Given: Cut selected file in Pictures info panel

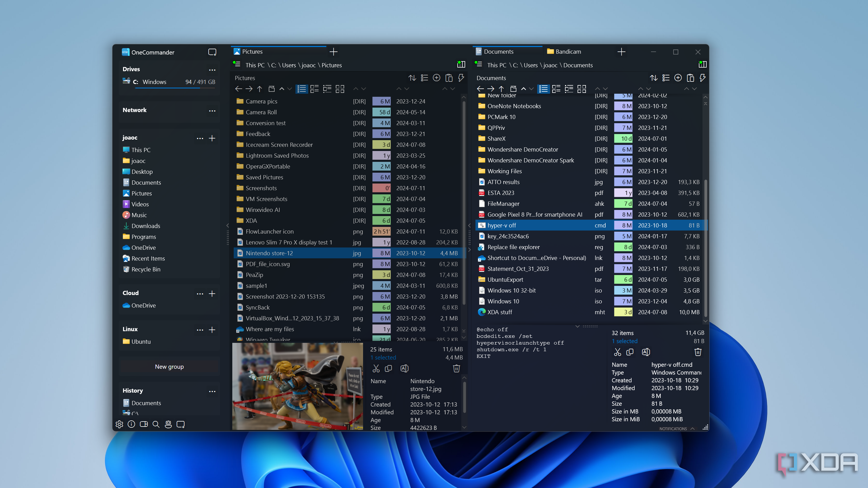Looking at the screenshot, I should click(376, 368).
